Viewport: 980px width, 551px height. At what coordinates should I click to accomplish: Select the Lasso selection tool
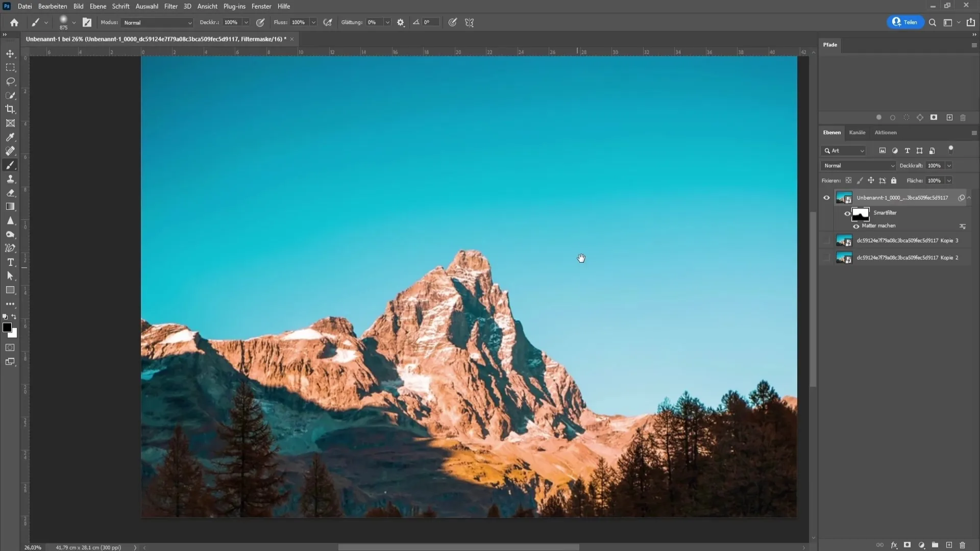(x=10, y=81)
